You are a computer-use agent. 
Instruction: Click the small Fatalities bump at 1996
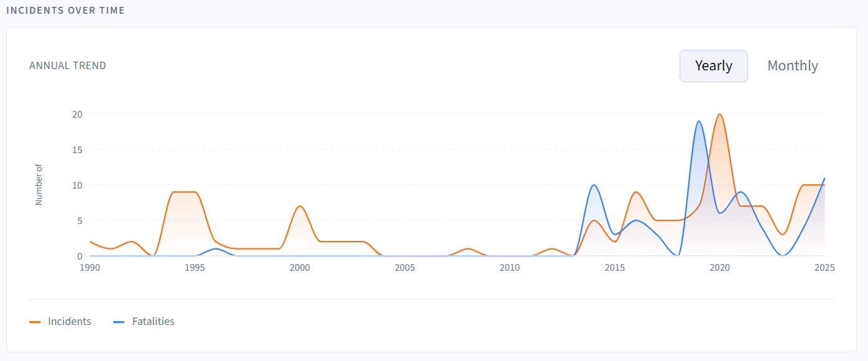(x=216, y=249)
